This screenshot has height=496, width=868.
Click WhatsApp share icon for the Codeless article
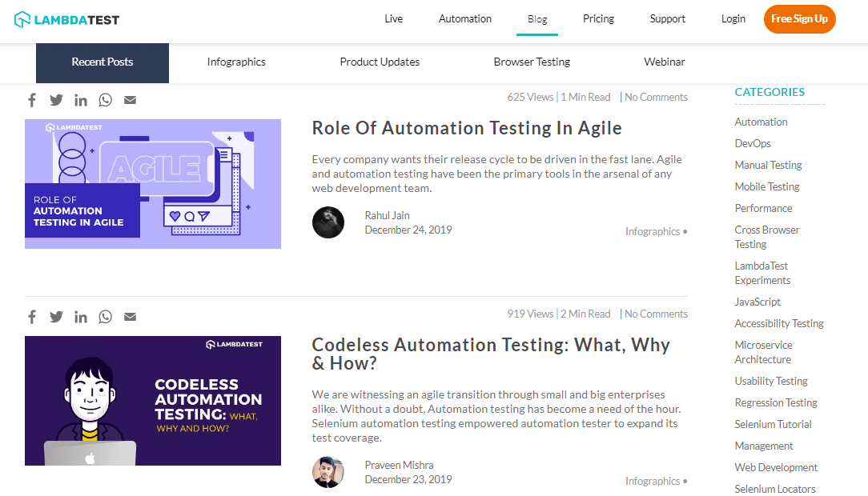105,316
